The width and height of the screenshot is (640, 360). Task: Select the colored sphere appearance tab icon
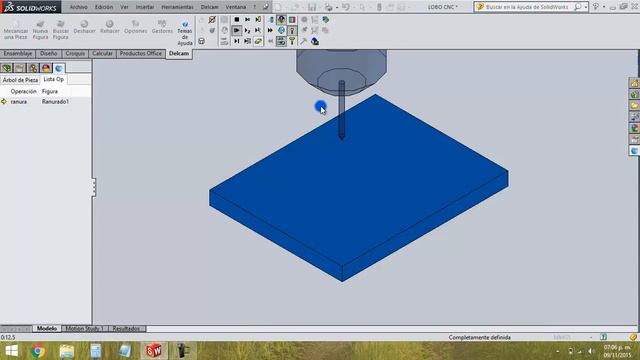46,68
